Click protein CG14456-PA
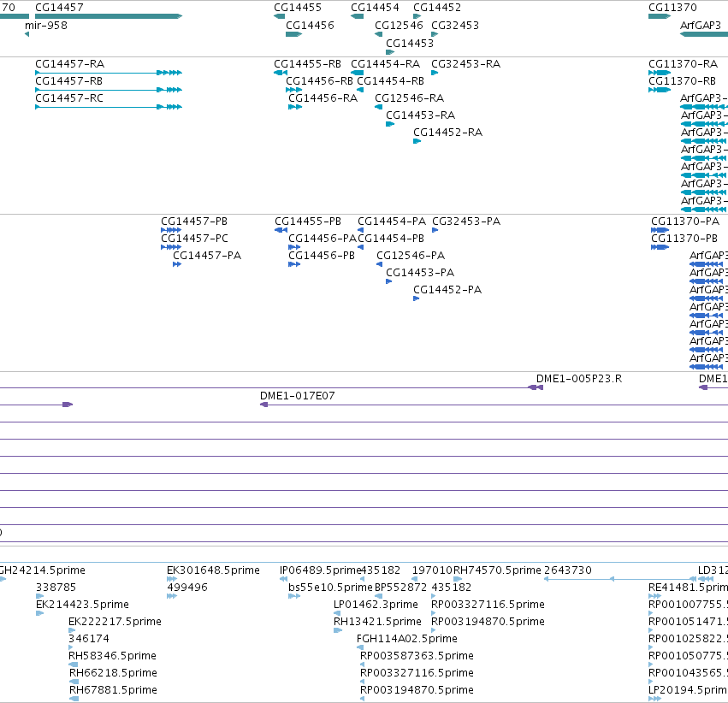 point(323,238)
